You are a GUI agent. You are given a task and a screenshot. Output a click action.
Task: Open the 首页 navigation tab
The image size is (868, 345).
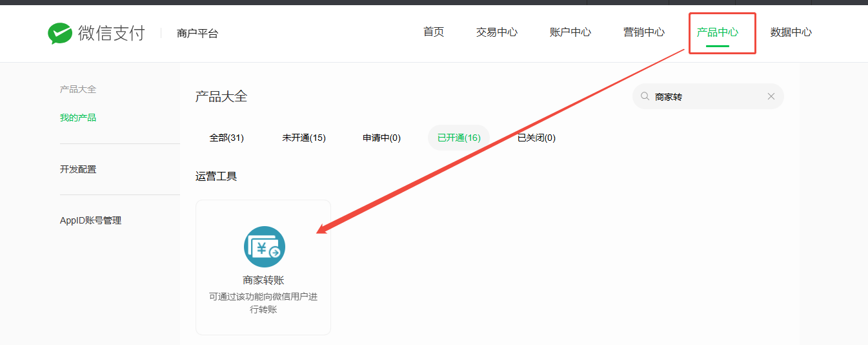[x=434, y=32]
